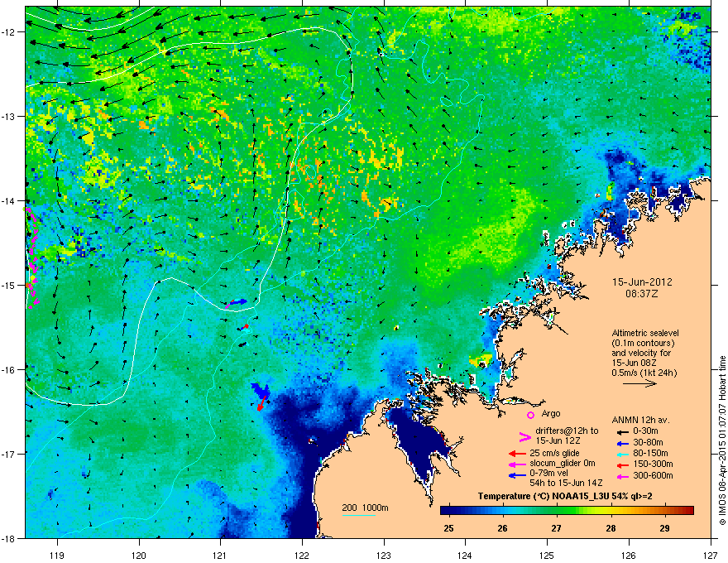Click the black arrow beside 0-30m
This screenshot has height=563, width=728.
pos(622,431)
